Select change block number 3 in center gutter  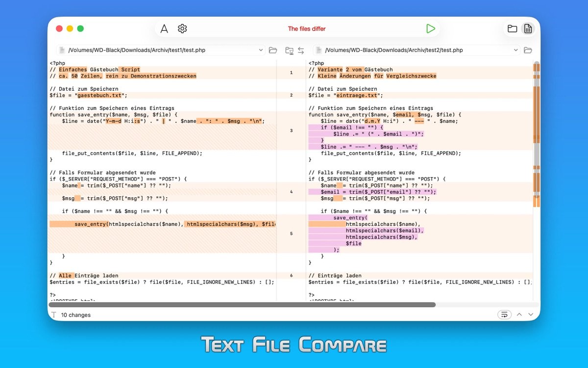[291, 131]
